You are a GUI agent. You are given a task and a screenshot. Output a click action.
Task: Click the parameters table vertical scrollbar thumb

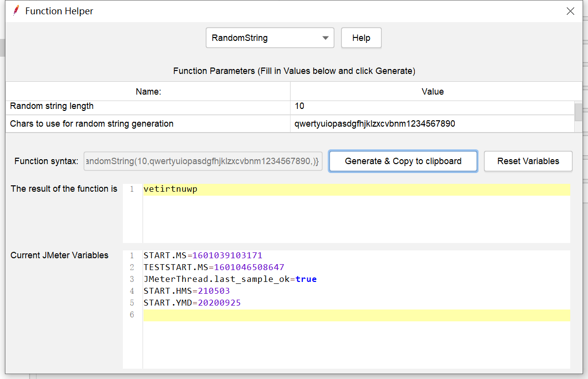[578, 112]
